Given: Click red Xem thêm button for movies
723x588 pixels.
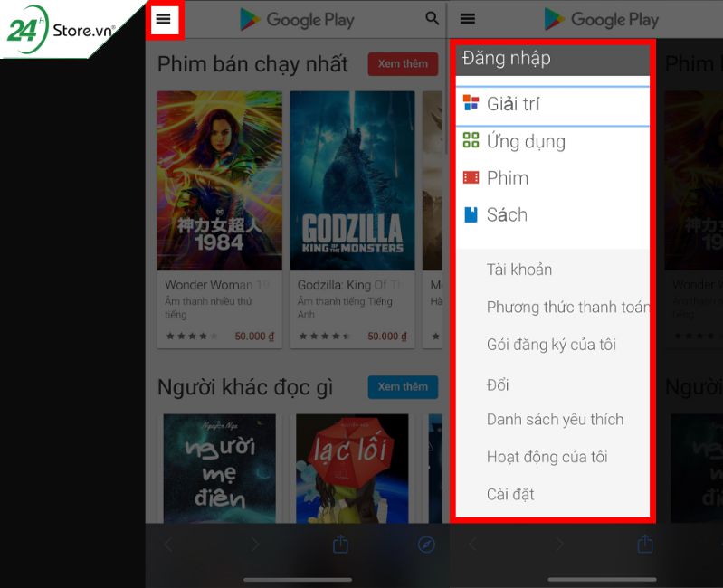Looking at the screenshot, I should click(x=403, y=64).
